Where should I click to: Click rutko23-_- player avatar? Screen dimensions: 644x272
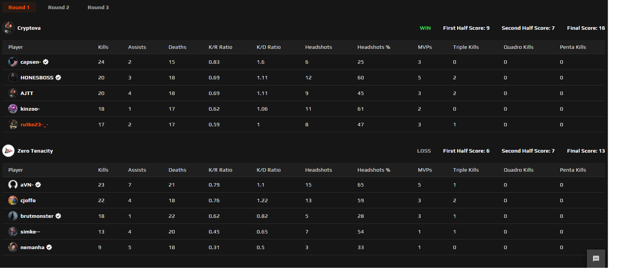tap(13, 125)
